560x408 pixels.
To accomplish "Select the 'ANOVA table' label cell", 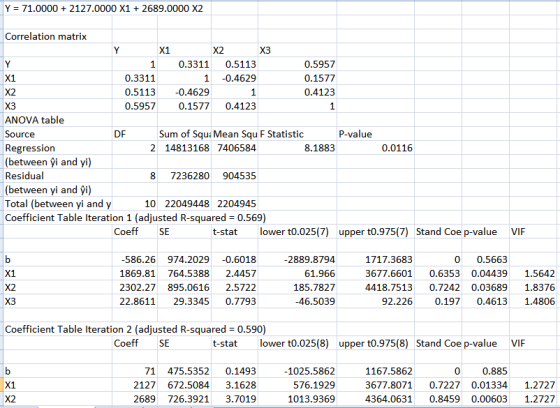I will [x=35, y=120].
